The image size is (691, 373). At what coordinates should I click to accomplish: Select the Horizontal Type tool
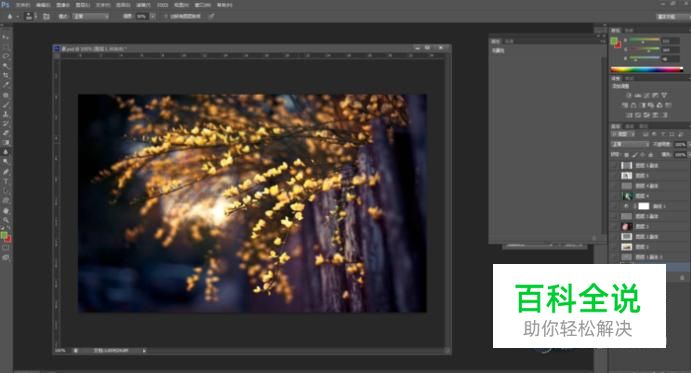(6, 181)
